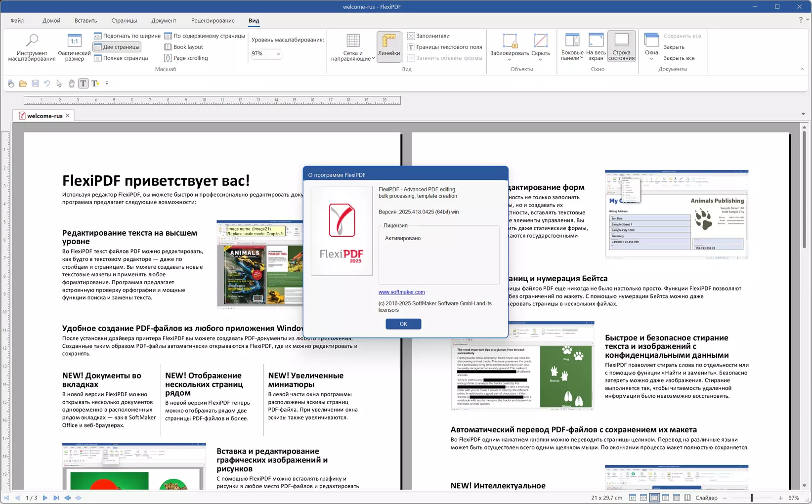Viewport: 812px width, 504px height.
Task: Open the Файл menu
Action: (17, 21)
